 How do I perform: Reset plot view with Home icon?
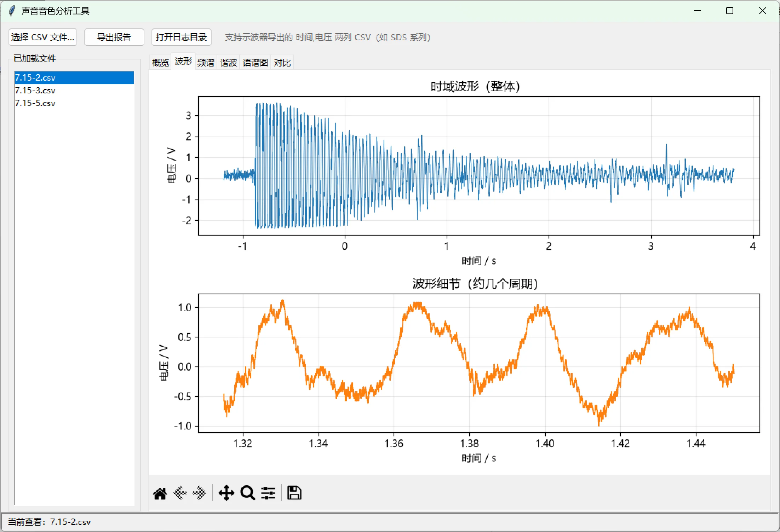[160, 493]
